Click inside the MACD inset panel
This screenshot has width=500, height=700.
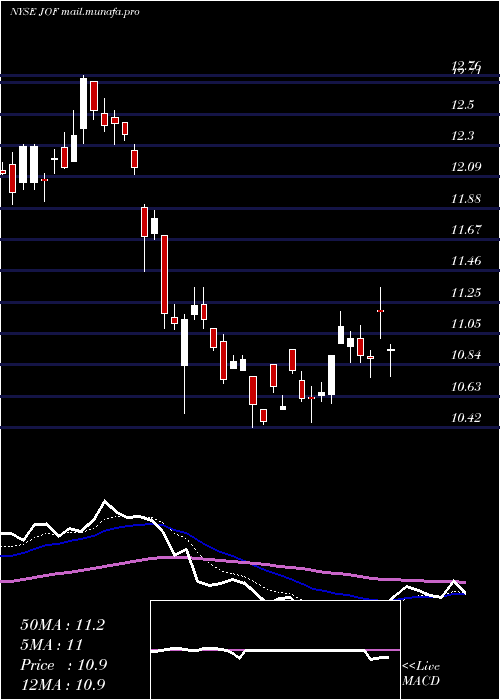pyautogui.click(x=275, y=650)
